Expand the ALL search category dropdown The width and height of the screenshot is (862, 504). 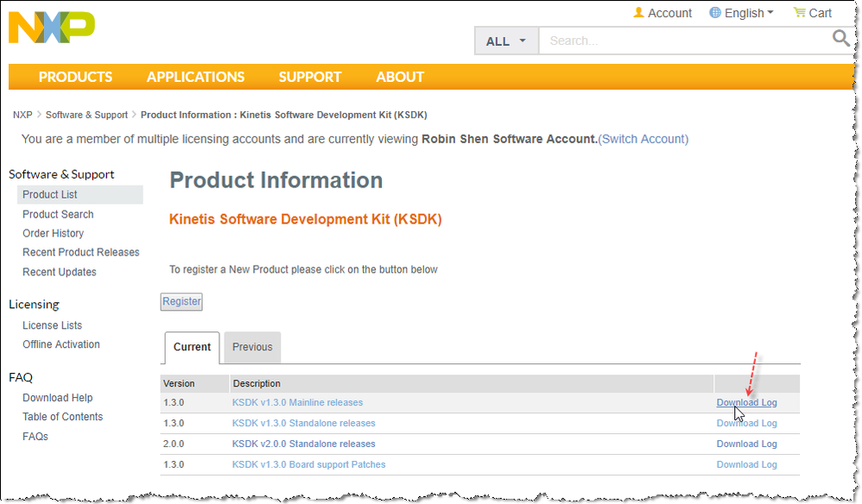click(x=506, y=41)
